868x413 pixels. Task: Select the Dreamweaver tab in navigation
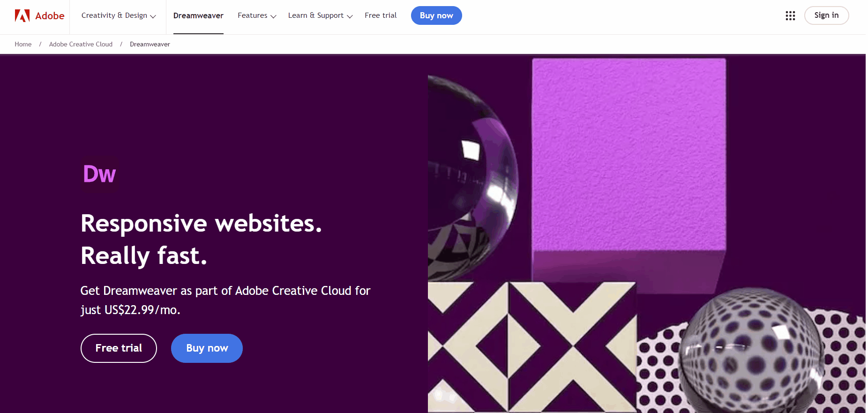coord(198,16)
